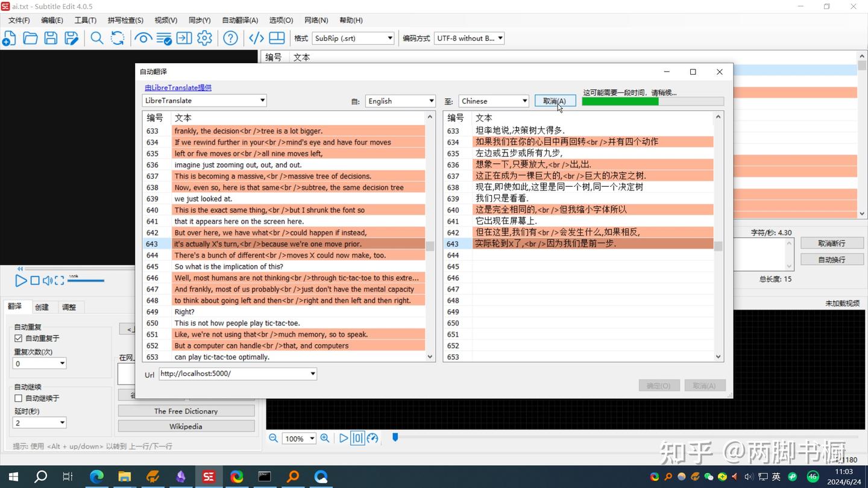Image resolution: width=868 pixels, height=488 pixels.
Task: Open Microsoft Edge from the taskbar
Action: click(96, 477)
